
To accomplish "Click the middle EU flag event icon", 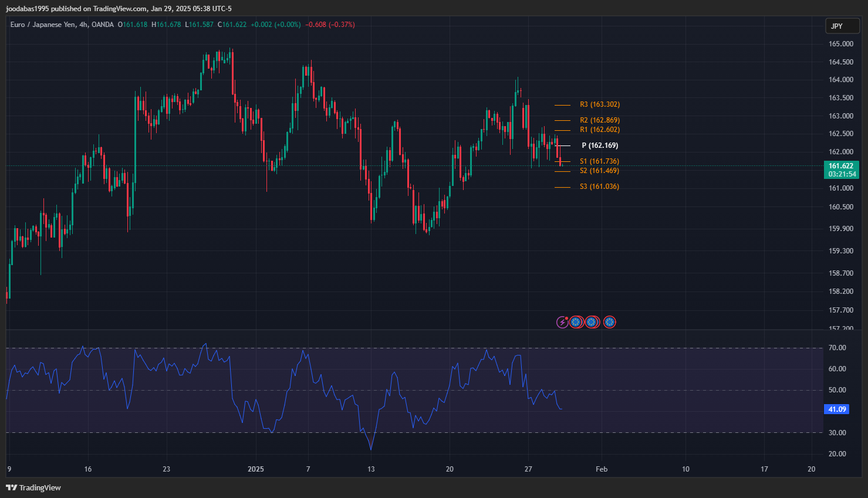I will 592,322.
